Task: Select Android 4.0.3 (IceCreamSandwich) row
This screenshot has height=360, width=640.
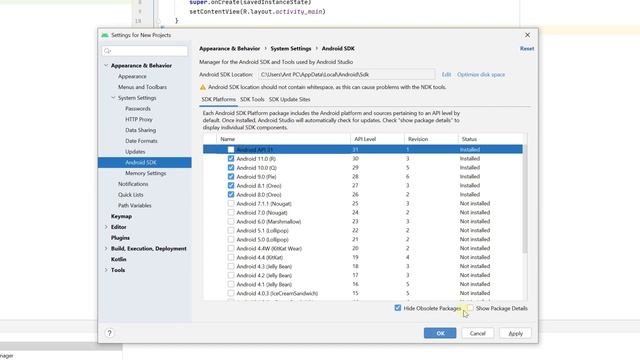Action: (362, 293)
